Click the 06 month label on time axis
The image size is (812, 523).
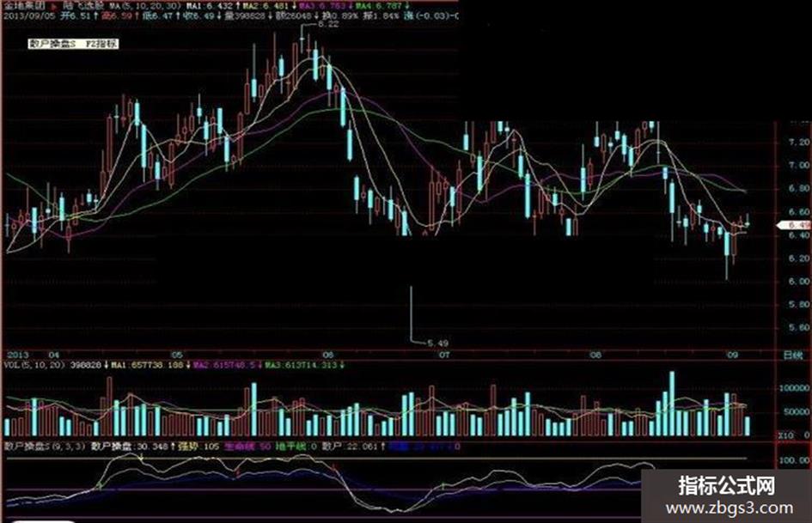[327, 356]
